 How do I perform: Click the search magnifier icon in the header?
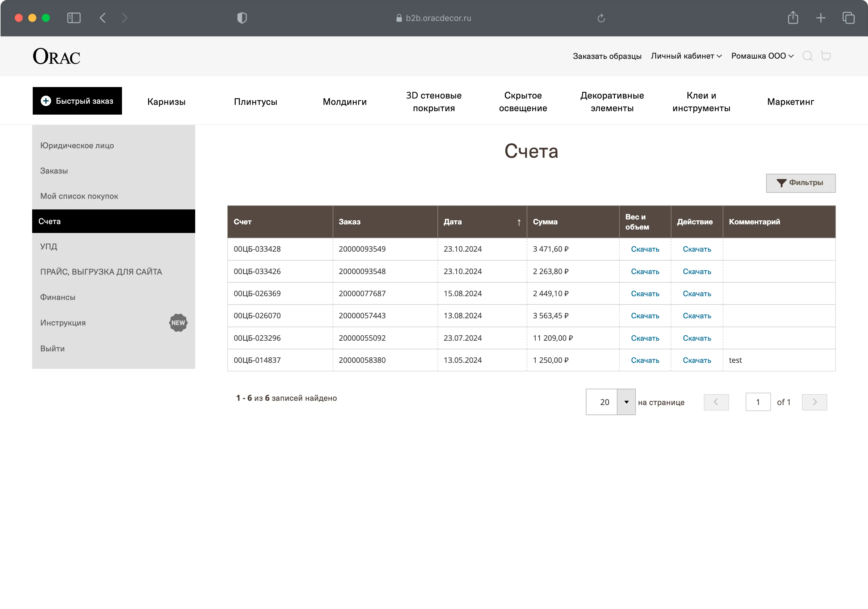807,56
